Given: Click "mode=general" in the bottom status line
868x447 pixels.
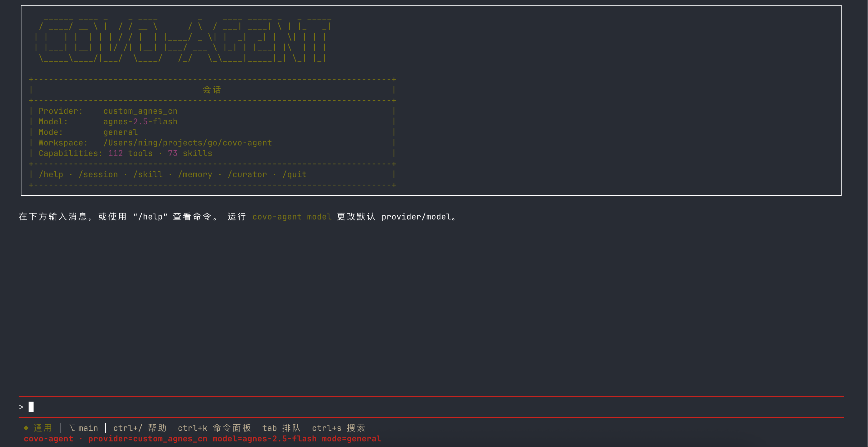Looking at the screenshot, I should (x=352, y=439).
